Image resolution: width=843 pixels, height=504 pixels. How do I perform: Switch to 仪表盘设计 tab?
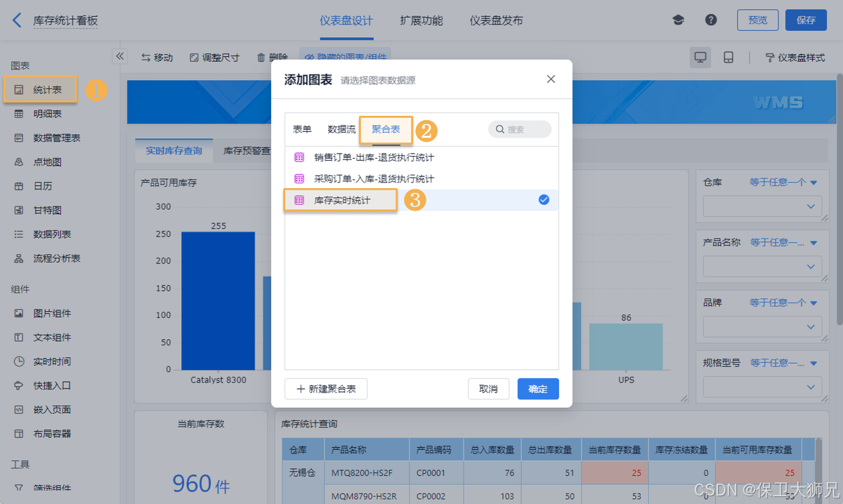point(346,20)
